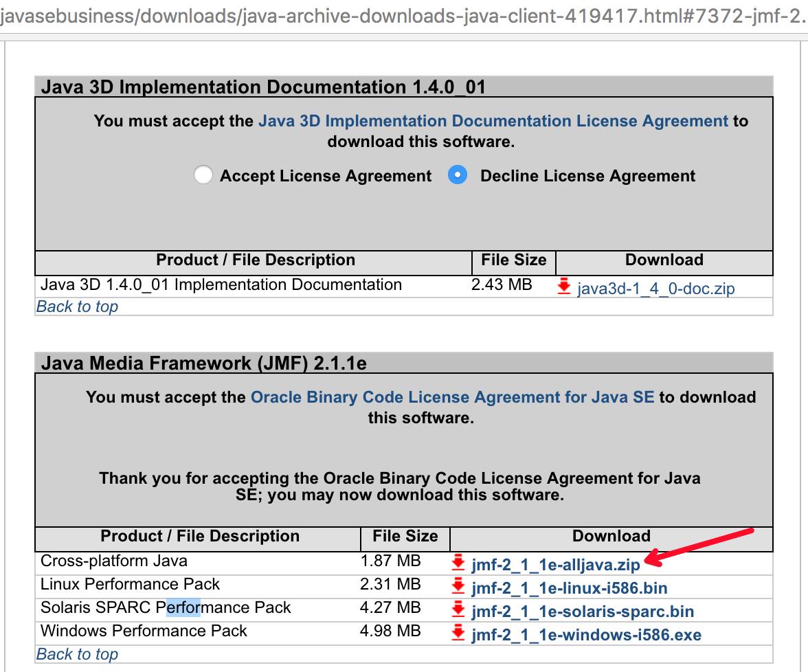
Task: Select Accept License Agreement radio button
Action: 203,175
